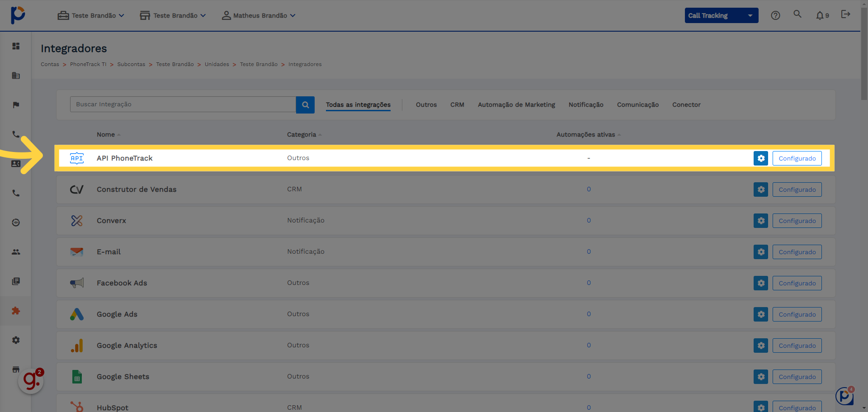Open gear settings for Google Ads
The image size is (868, 412).
click(x=761, y=314)
